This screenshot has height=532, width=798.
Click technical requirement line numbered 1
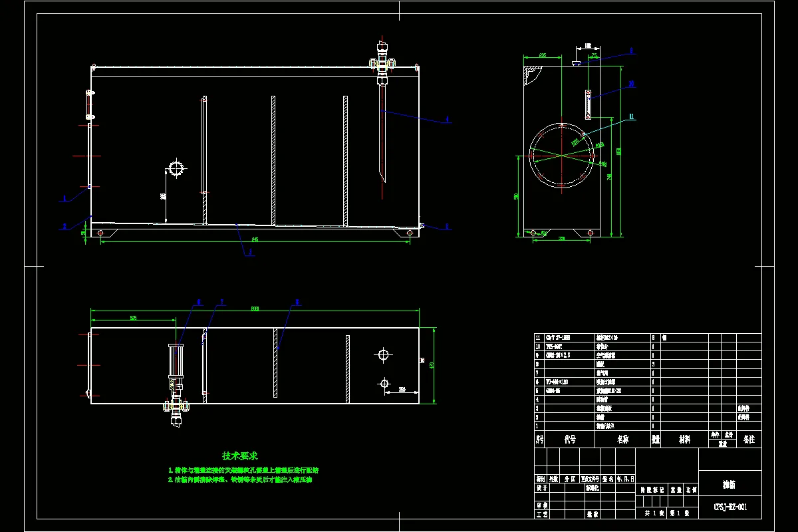[243, 469]
